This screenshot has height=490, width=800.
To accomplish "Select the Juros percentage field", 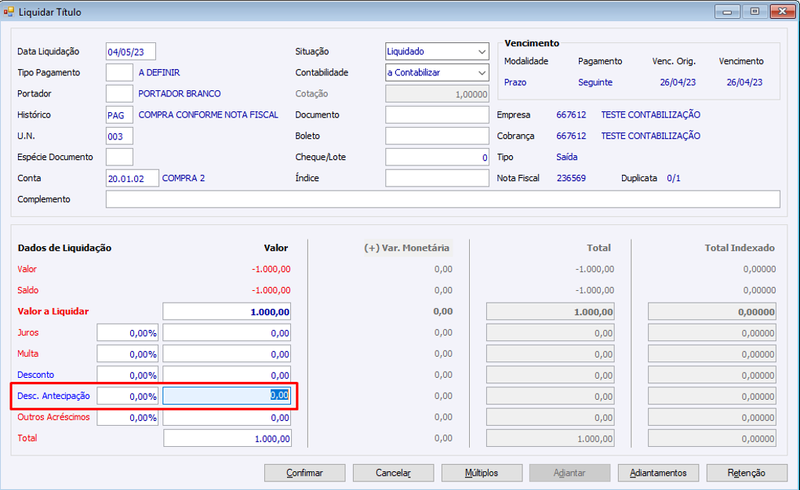I will click(128, 333).
